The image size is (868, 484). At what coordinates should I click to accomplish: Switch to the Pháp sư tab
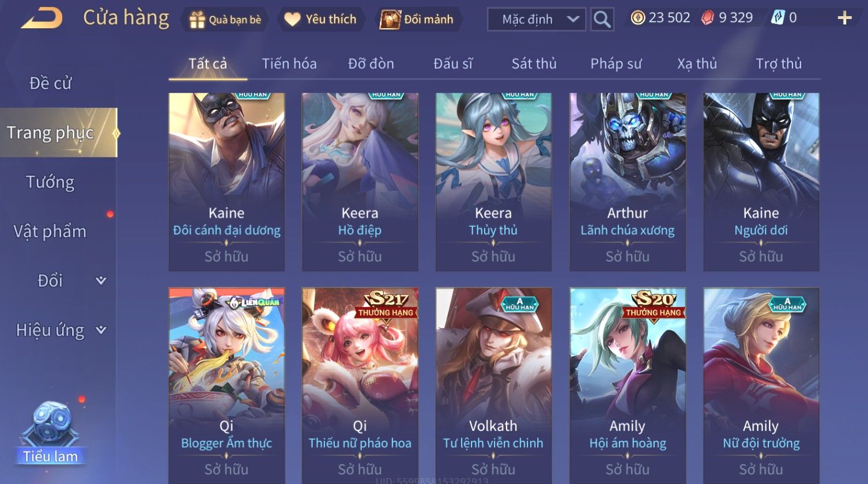click(616, 64)
